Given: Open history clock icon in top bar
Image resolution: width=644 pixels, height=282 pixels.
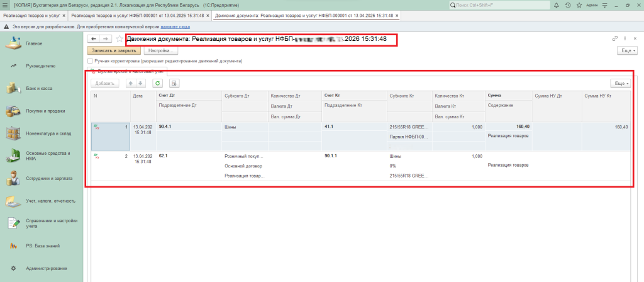Looking at the screenshot, I should pos(569,4).
